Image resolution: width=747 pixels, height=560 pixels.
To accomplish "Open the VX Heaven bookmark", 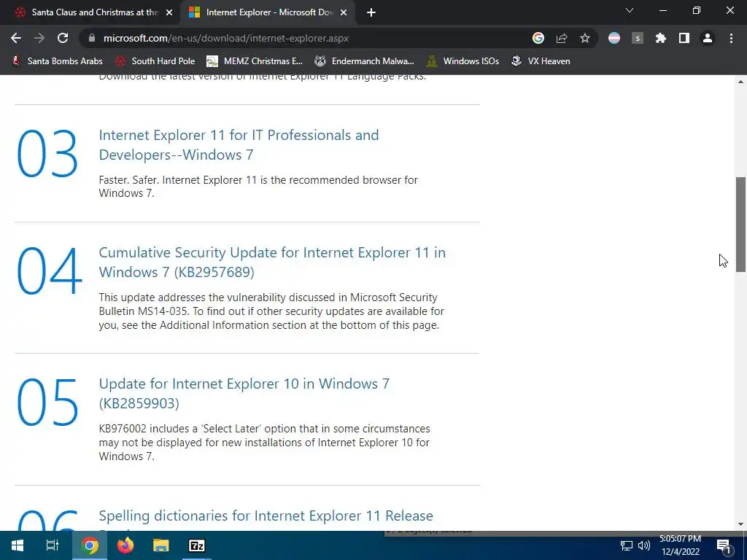I will click(x=541, y=61).
